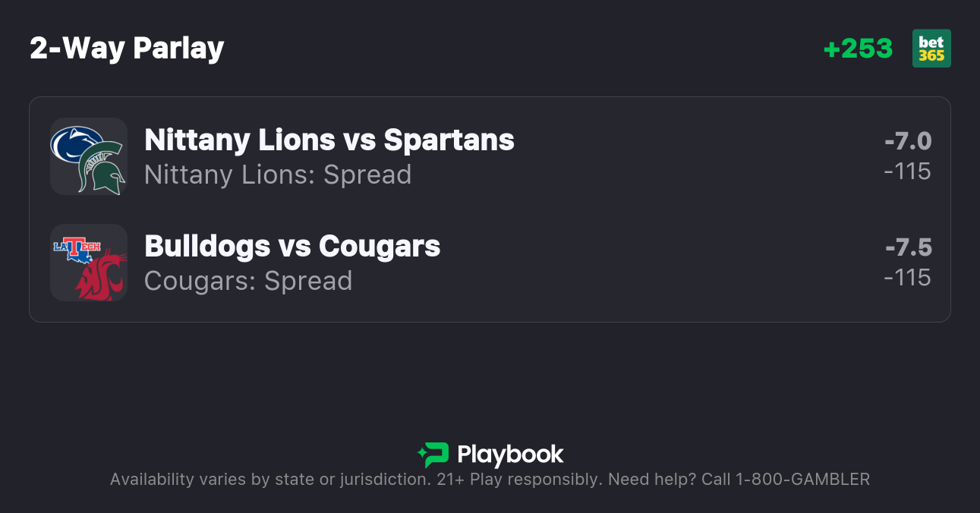The width and height of the screenshot is (980, 513).
Task: Click the Availability varies by state notice
Action: tap(269, 480)
